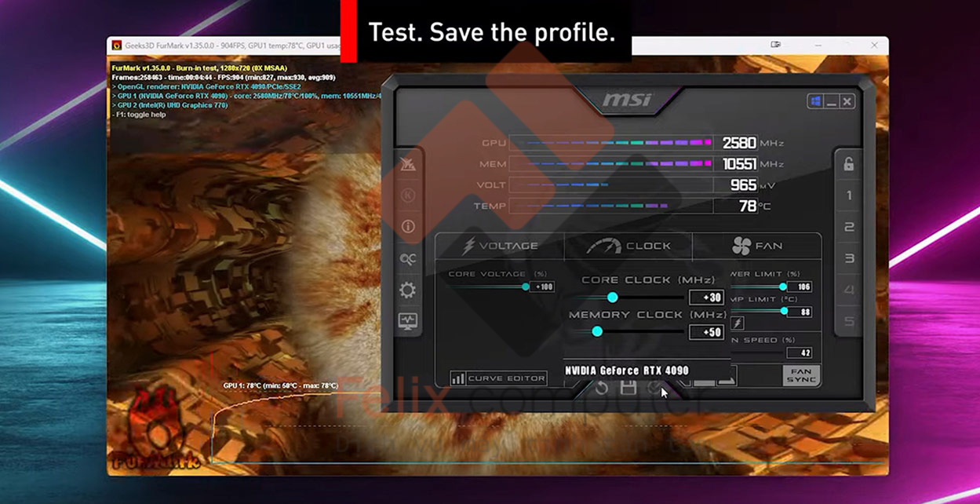The image size is (980, 504).
Task: Click the MSI Kombustor jet icon
Action: point(408,164)
